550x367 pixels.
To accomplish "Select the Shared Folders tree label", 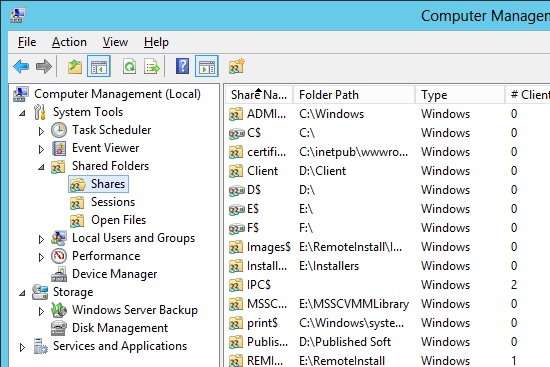I will point(110,166).
